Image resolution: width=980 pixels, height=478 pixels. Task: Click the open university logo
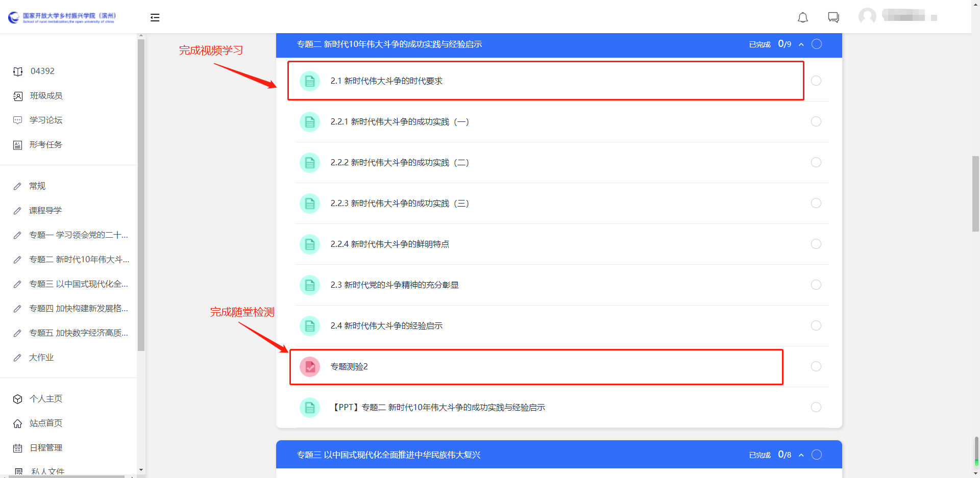62,18
